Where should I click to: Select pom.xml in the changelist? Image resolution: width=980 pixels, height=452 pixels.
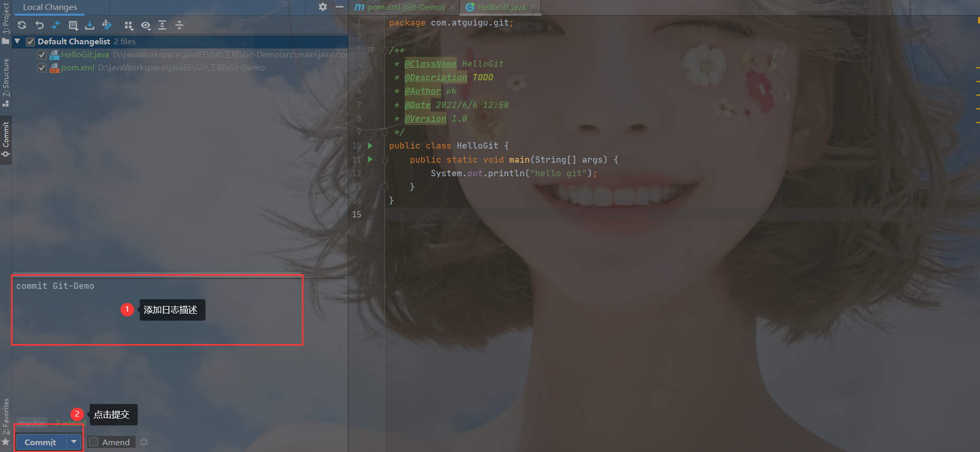[x=78, y=68]
